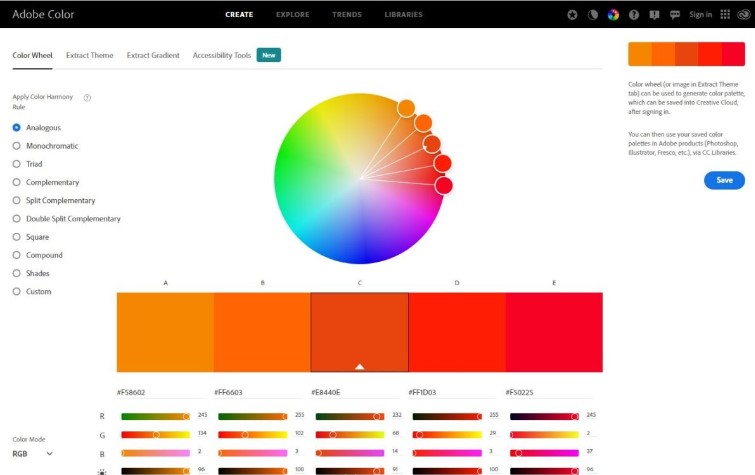Click the #F58602 hex input field
755x475 pixels.
coord(160,393)
